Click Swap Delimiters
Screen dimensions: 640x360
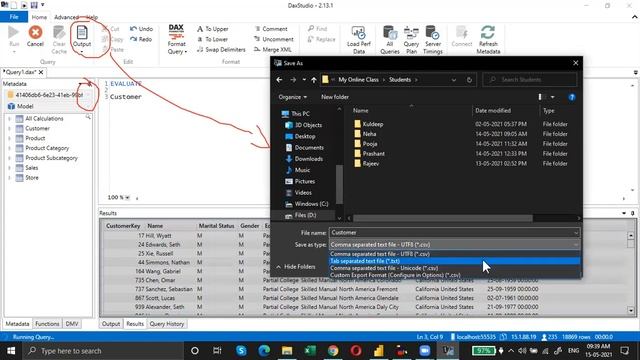221,49
